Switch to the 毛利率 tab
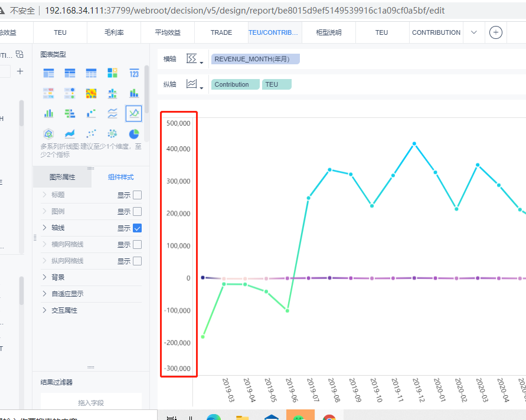 pos(114,32)
